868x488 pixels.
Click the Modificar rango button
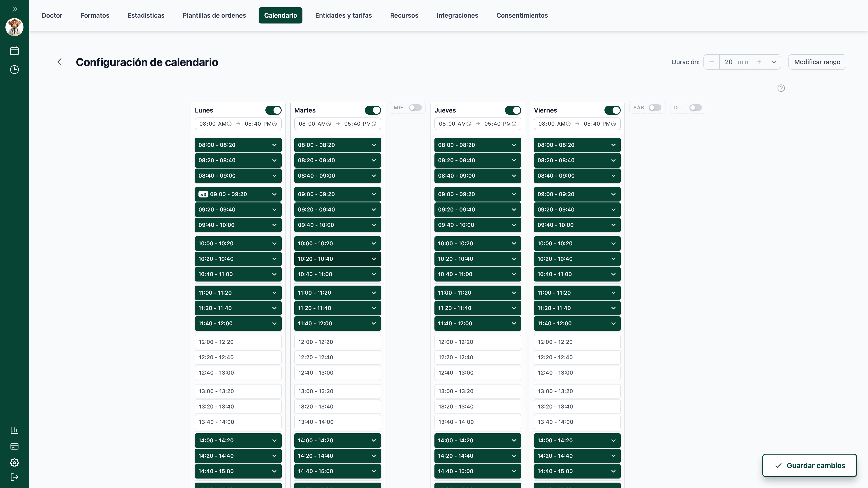pos(817,62)
